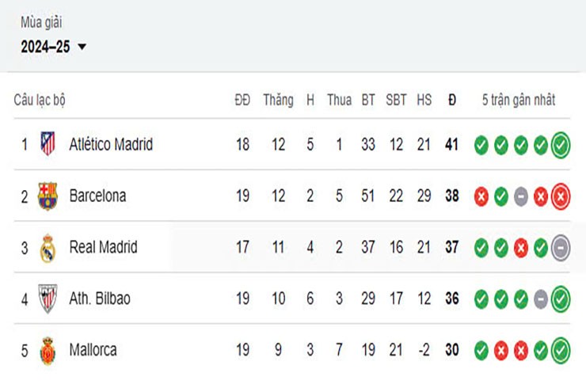Click Mallorca's latest circled win icon
Screen dimensions: 586x392
tap(561, 350)
